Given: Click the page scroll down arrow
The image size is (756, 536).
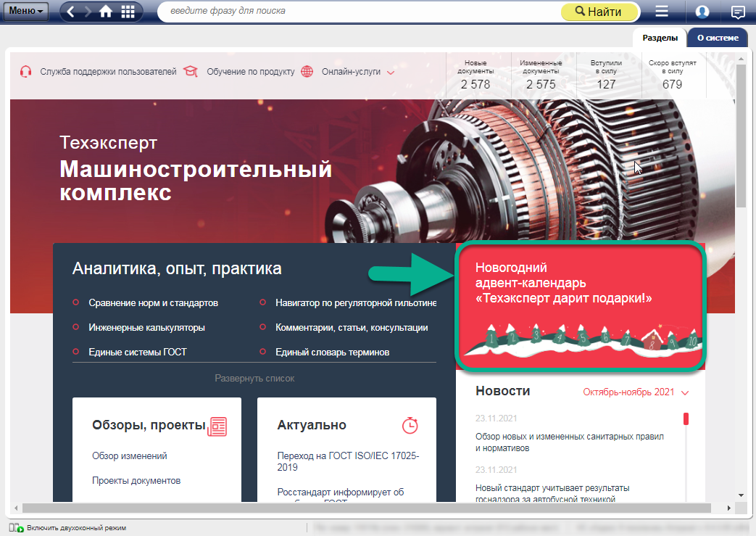Looking at the screenshot, I should 741,495.
